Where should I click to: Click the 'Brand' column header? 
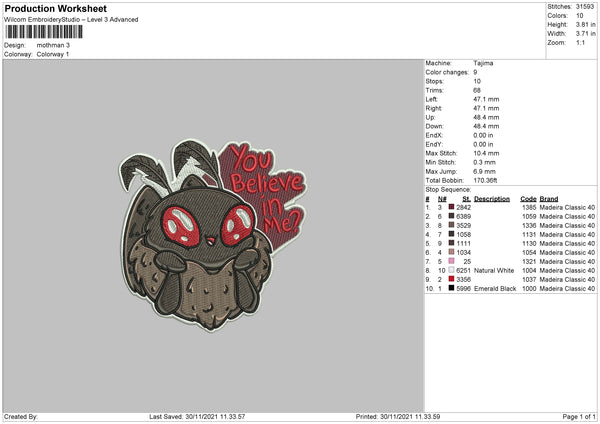(549, 199)
